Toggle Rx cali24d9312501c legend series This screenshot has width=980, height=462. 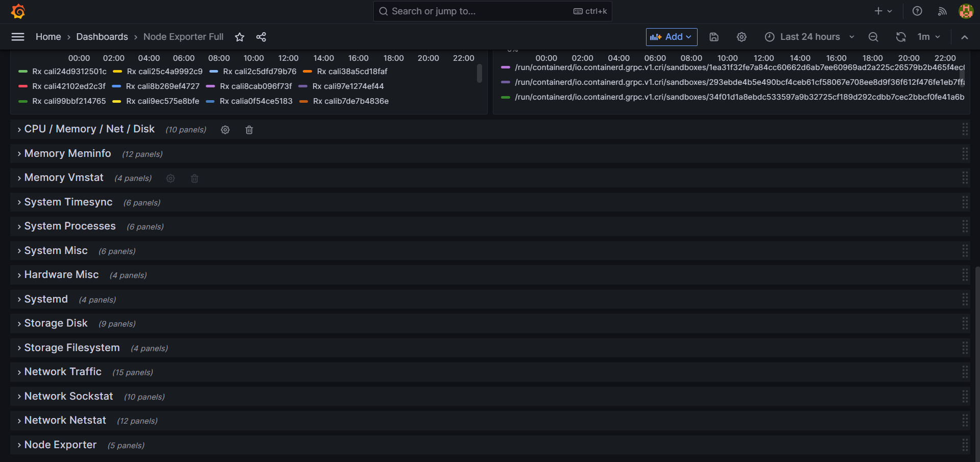pos(69,72)
